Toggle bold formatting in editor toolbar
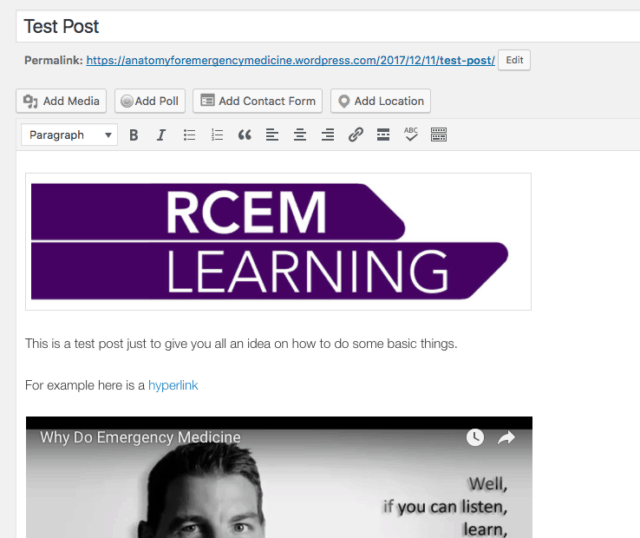Viewport: 640px width, 538px height. (133, 135)
